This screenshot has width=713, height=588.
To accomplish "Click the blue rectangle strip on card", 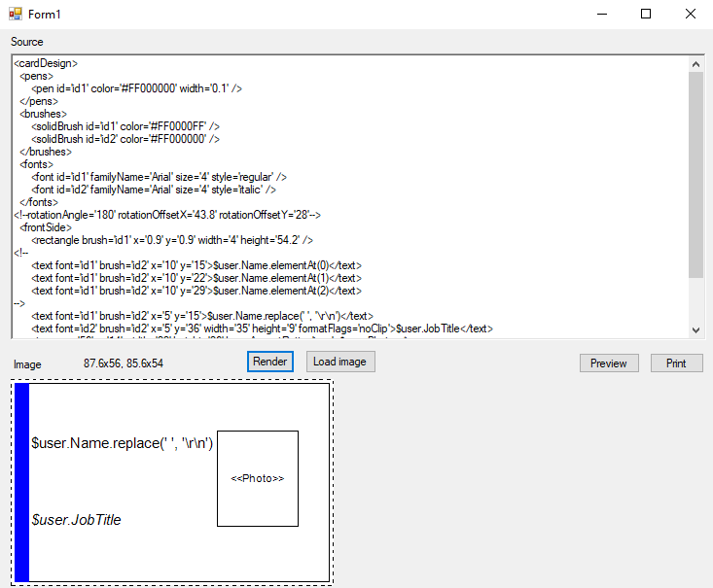I will 22,482.
